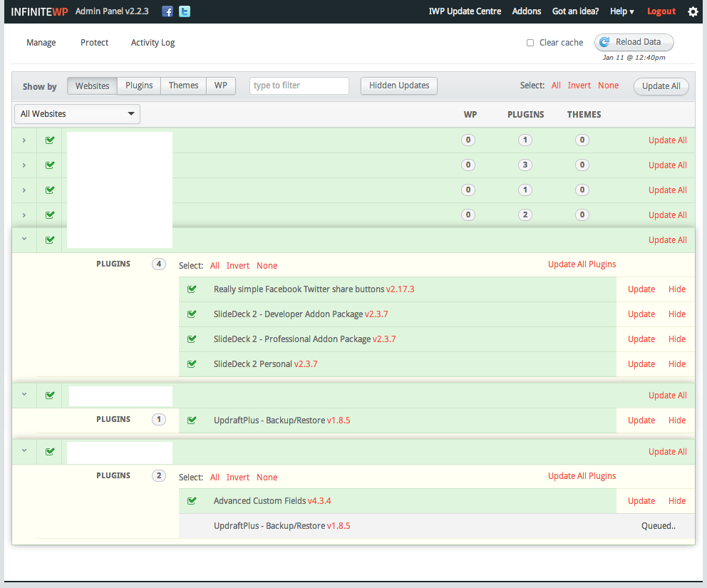This screenshot has width=707, height=588.
Task: Uncheck SlideDeck 2 Personal plugin
Action: 192,363
